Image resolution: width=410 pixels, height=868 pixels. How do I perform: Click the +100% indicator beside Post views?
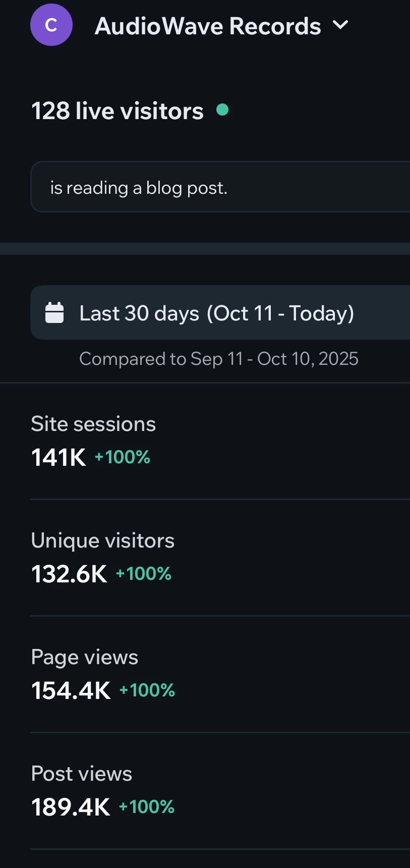[146, 807]
